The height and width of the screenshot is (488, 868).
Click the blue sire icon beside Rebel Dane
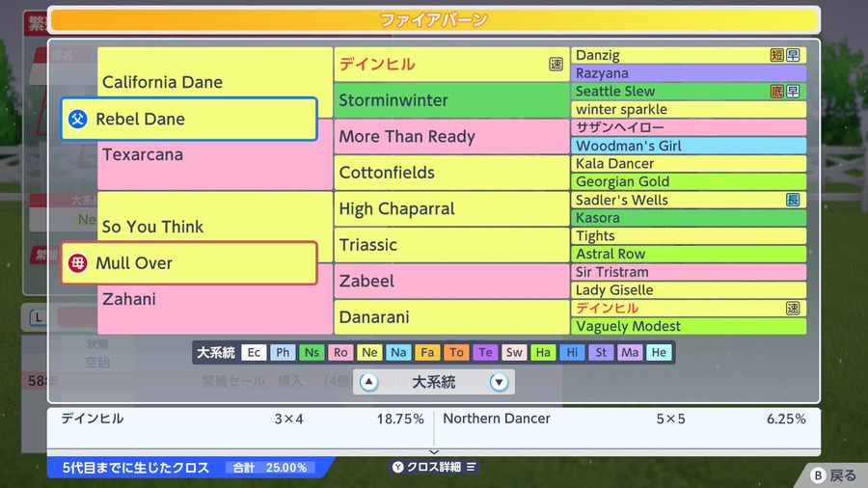78,119
